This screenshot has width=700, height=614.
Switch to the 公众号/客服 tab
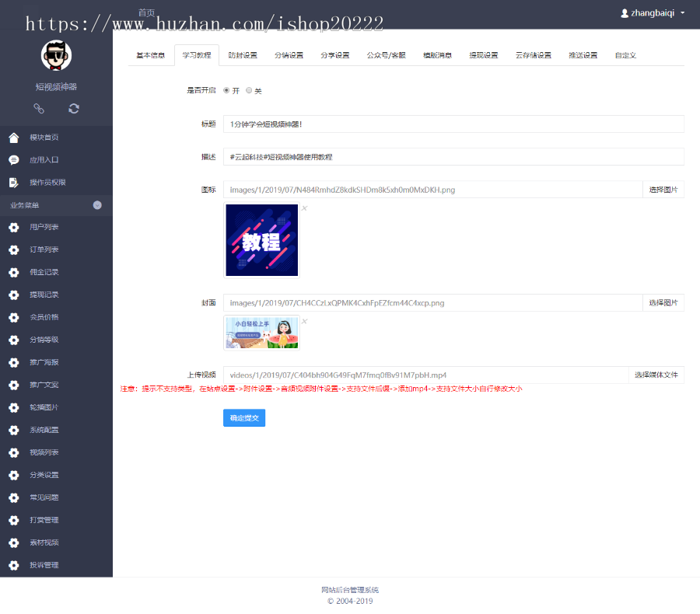click(386, 55)
